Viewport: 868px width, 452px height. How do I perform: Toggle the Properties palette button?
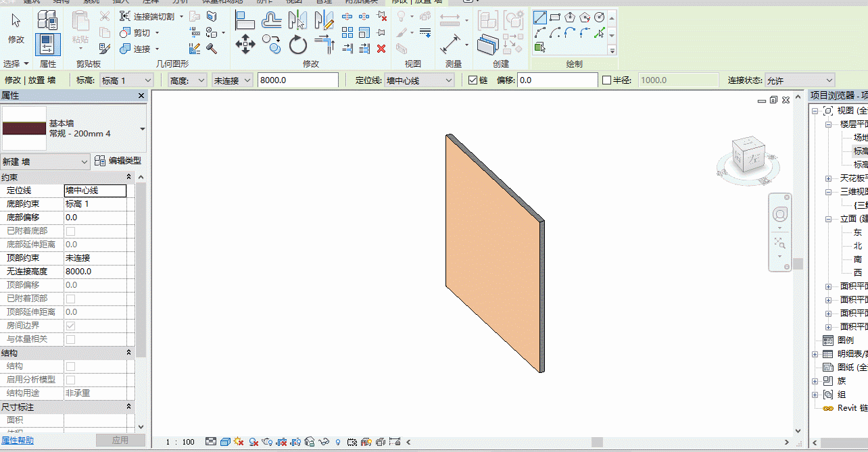tap(47, 45)
